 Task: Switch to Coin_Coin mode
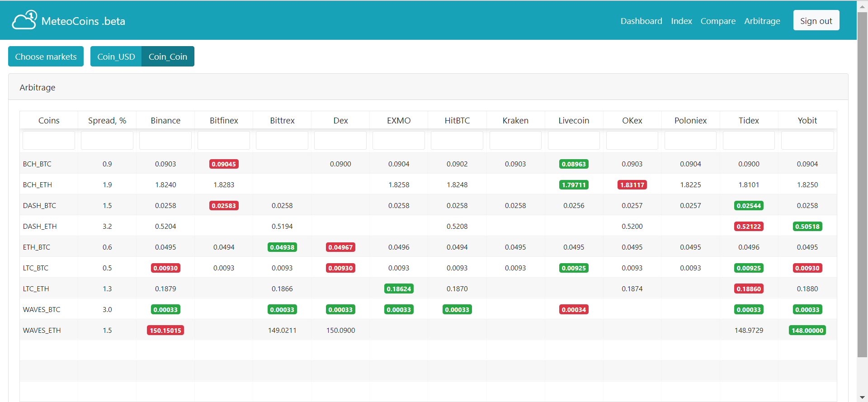pyautogui.click(x=168, y=57)
